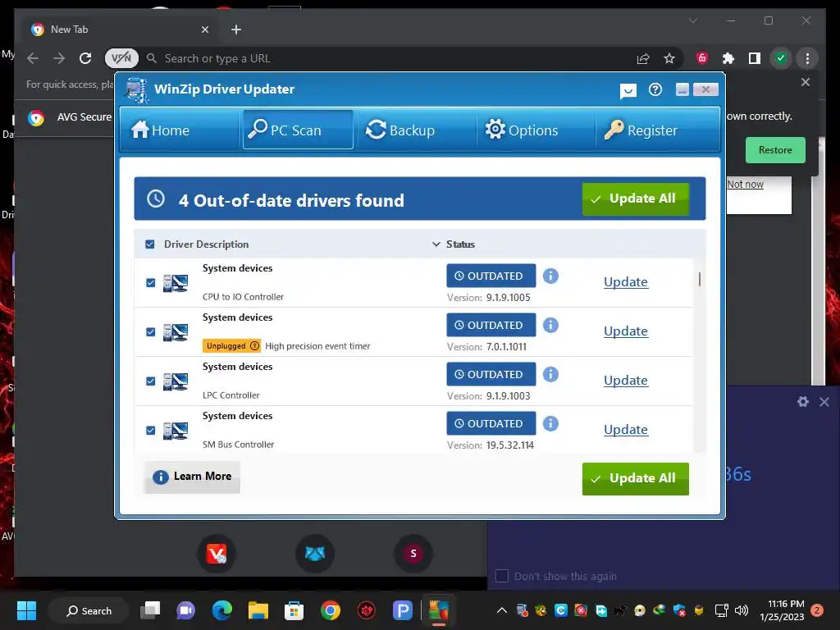Click the OUTDATED badge for SM Bus Controller
This screenshot has width=840, height=630.
pyautogui.click(x=491, y=424)
